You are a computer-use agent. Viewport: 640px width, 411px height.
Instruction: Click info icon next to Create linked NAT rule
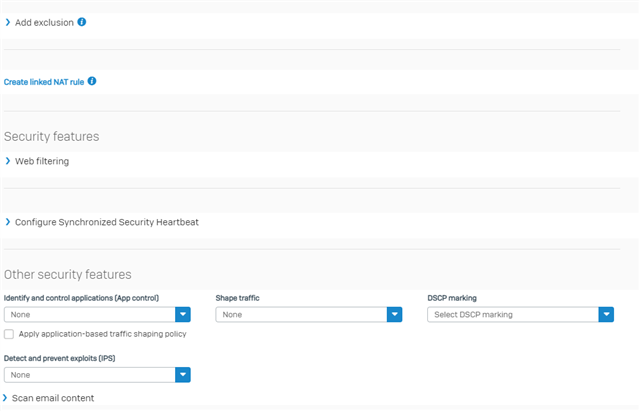click(x=92, y=81)
